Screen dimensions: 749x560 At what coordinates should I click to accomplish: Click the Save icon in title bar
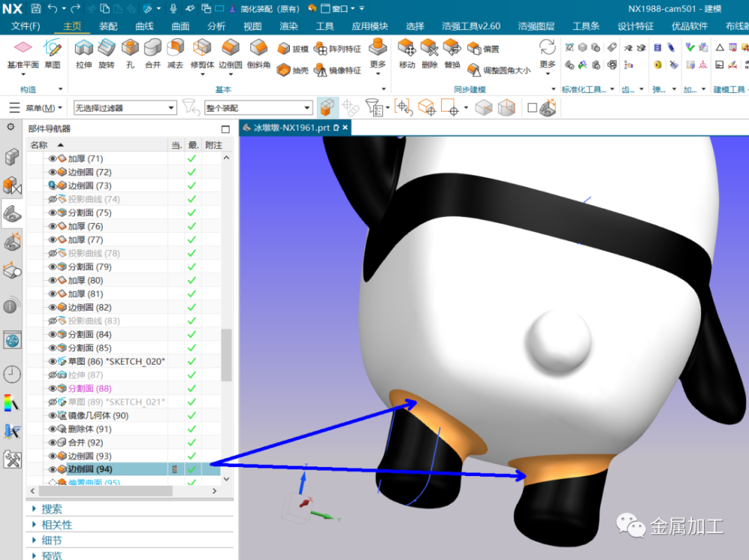pyautogui.click(x=36, y=8)
